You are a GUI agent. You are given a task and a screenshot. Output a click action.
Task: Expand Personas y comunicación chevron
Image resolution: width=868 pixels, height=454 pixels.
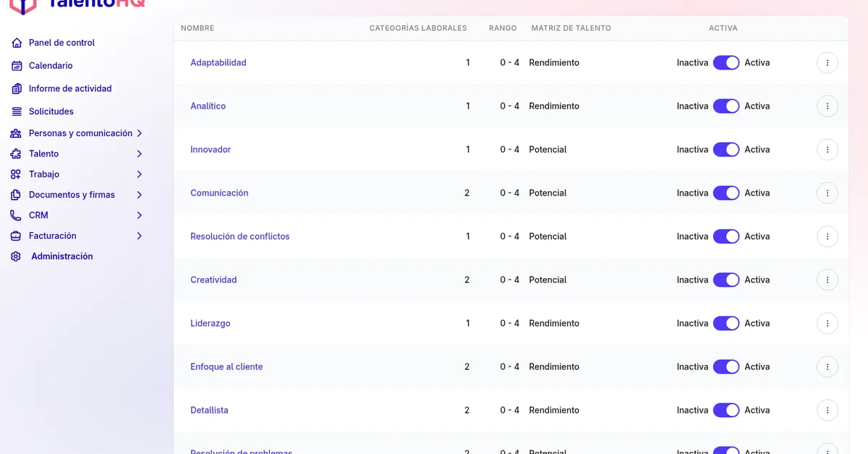point(140,133)
